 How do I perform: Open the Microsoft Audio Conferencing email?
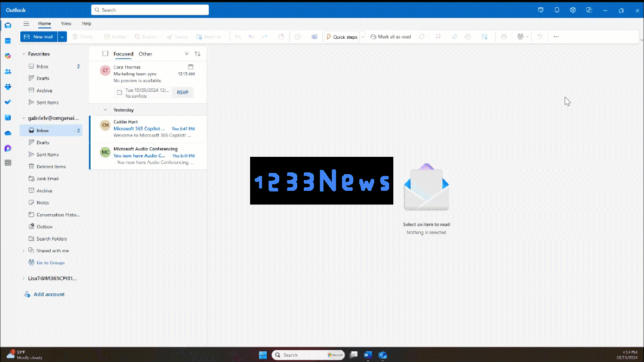148,156
